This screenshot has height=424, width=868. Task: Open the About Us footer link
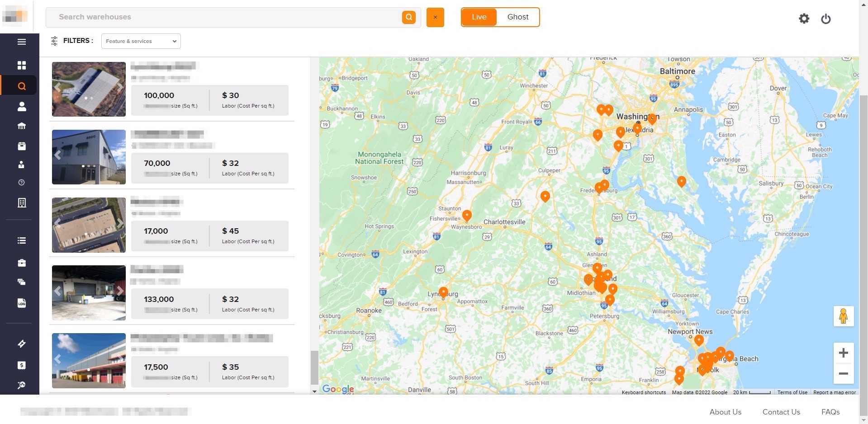pos(725,412)
